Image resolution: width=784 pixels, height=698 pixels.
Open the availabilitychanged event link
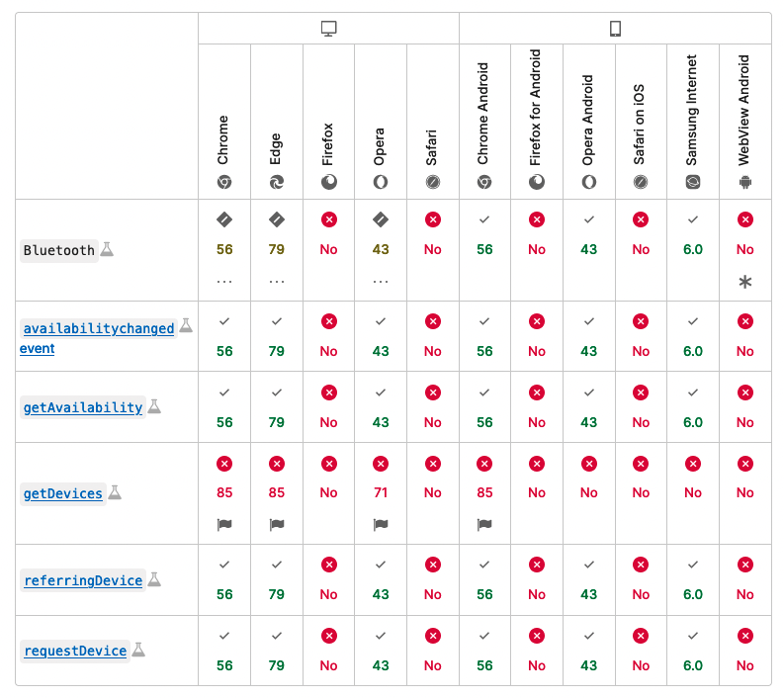[98, 328]
